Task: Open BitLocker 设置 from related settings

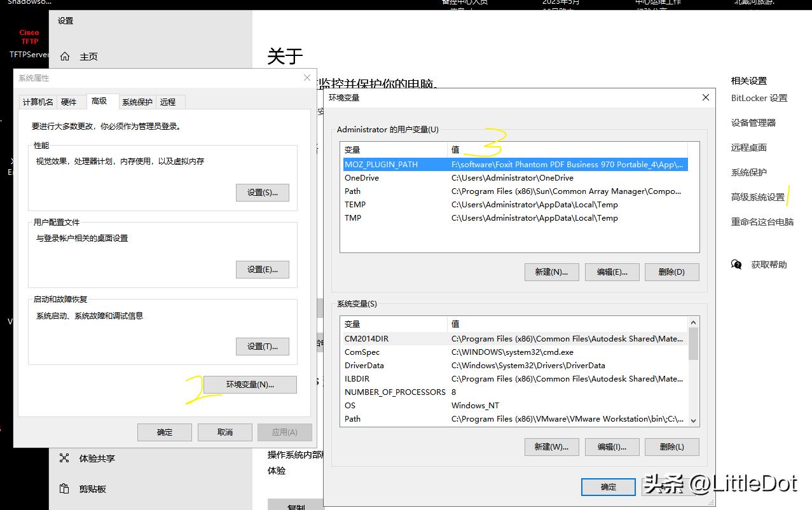Action: pos(760,97)
